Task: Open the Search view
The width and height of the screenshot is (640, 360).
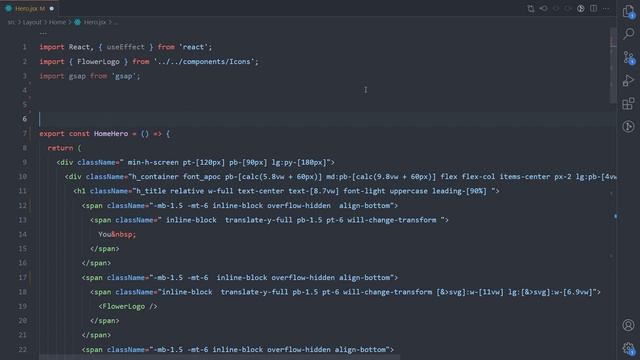Action: coord(629,34)
